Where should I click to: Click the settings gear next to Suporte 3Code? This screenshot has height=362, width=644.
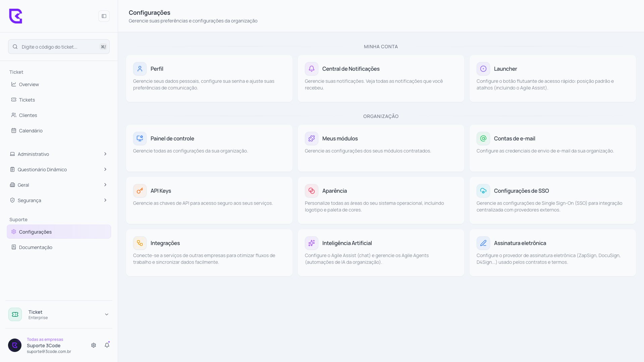coord(94,345)
